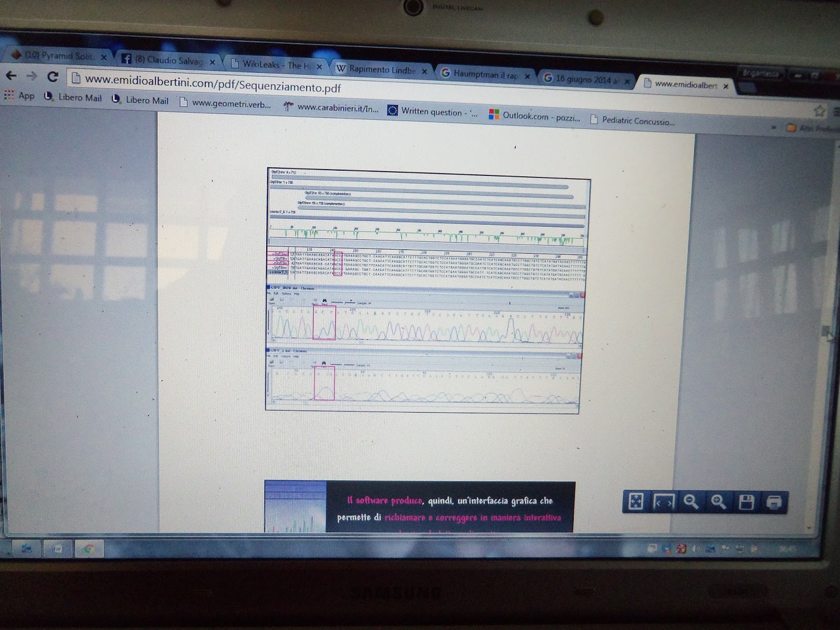Switch to the Pyramid Solitaire tab

coord(59,56)
